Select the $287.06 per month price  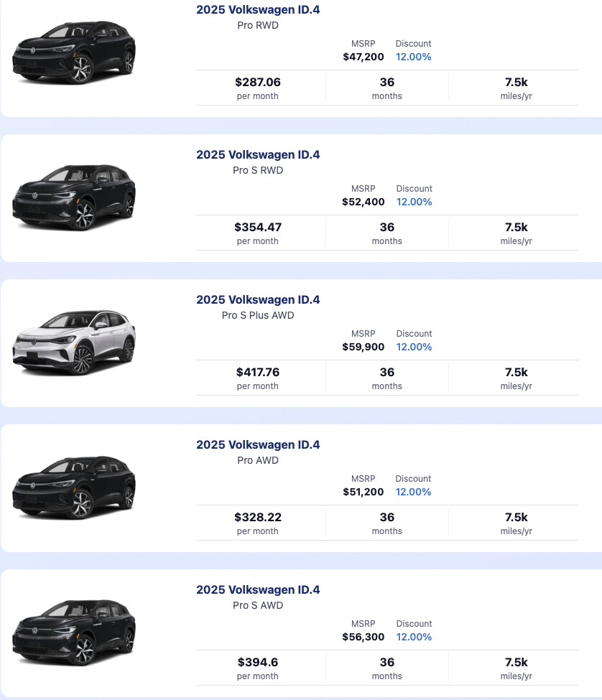pyautogui.click(x=258, y=82)
